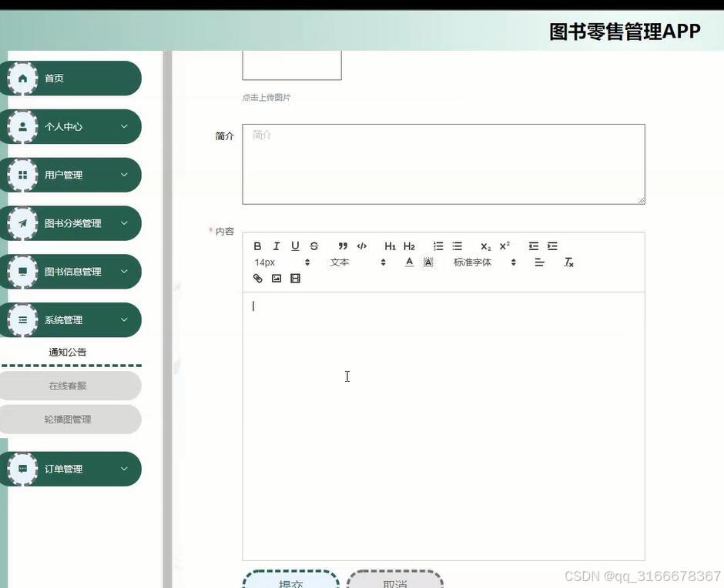Expand the 图书分类管理 menu chevron
Screen dimensions: 724x588
point(124,223)
